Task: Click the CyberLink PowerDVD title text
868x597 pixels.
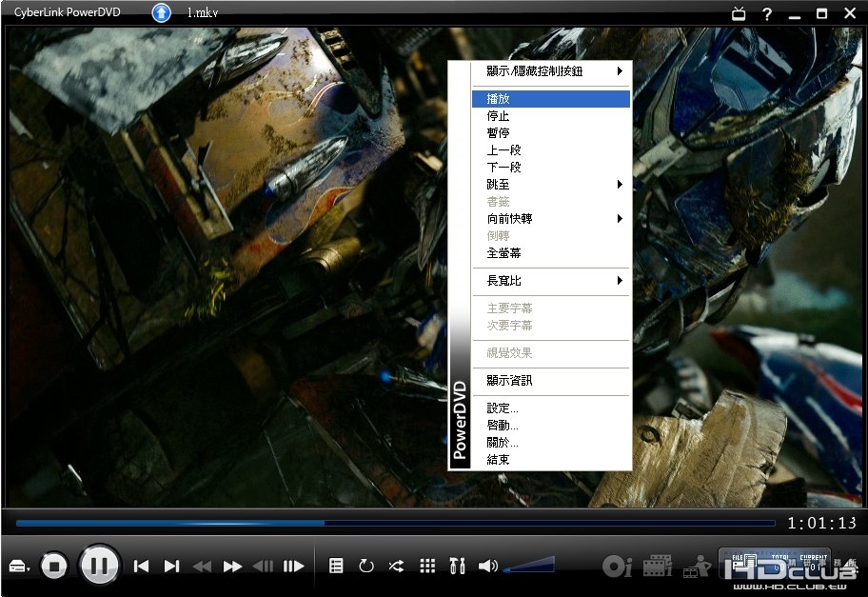Action: [67, 12]
